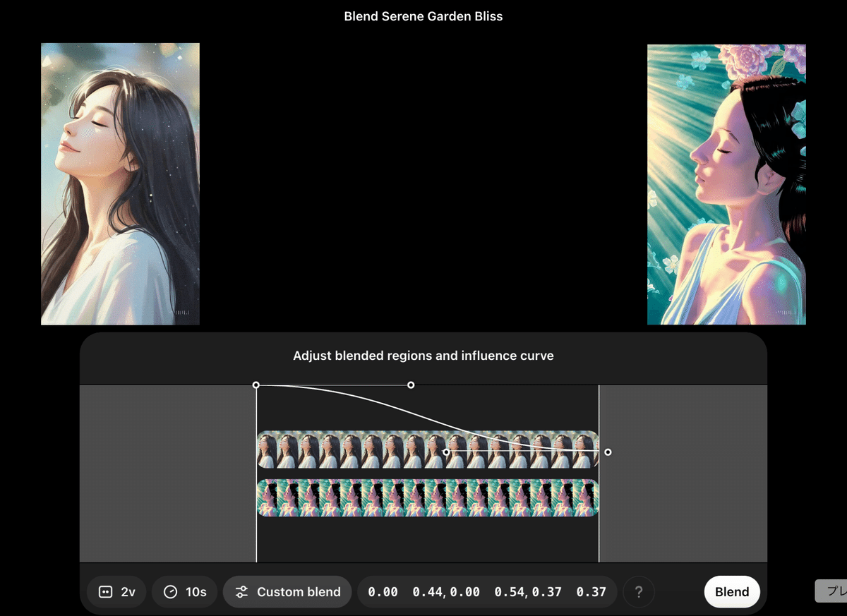The image size is (847, 616).
Task: Select the right source image with teal flowers
Action: coord(726,185)
